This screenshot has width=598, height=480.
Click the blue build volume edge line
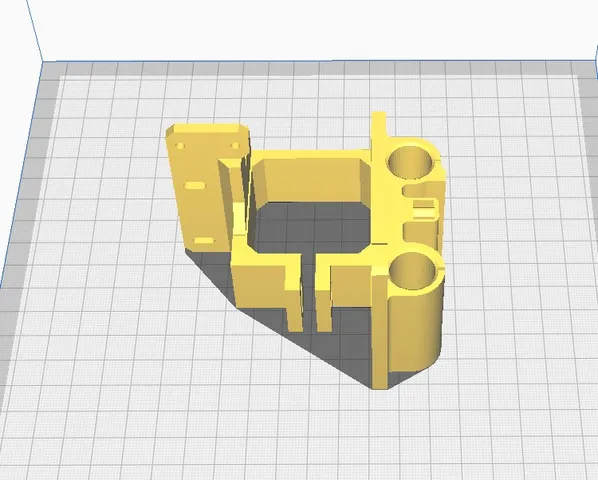coord(34,31)
